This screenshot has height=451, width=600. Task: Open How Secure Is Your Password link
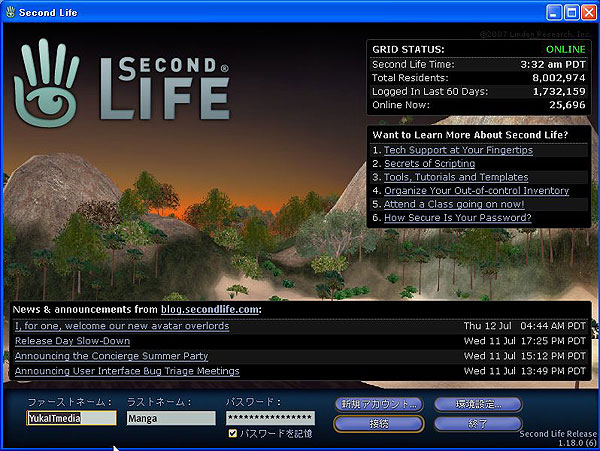coord(458,218)
